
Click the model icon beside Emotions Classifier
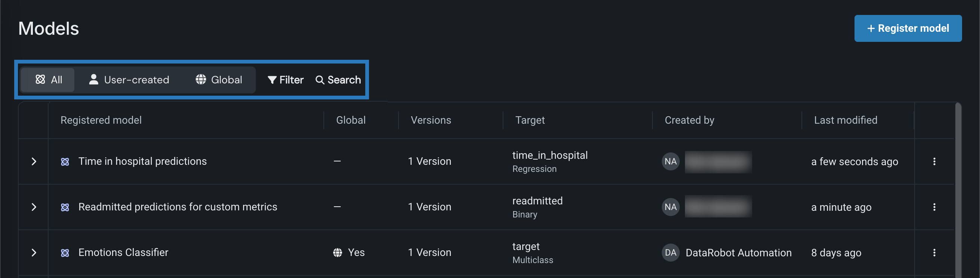65,253
